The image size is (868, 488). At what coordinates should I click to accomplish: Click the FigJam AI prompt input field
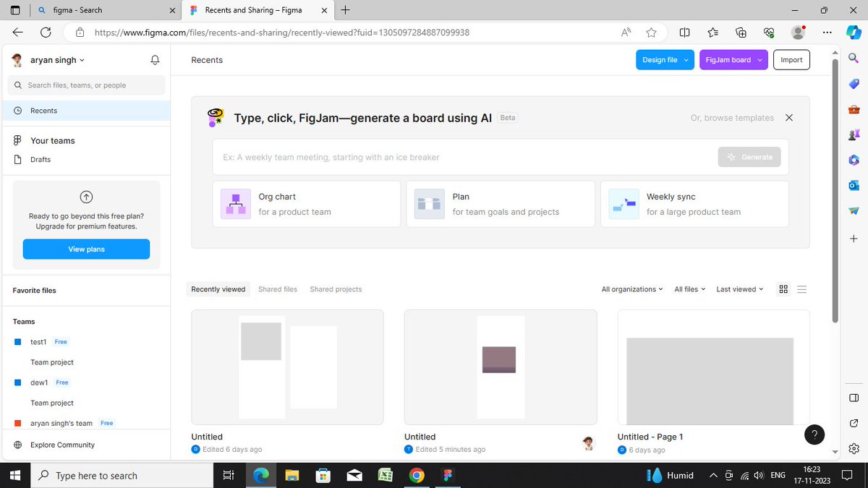(x=463, y=157)
